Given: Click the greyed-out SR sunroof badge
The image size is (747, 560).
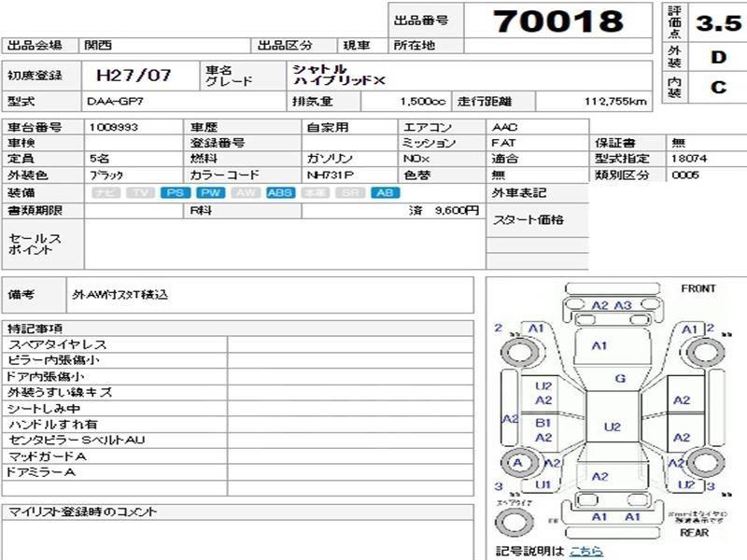Looking at the screenshot, I should 350,193.
